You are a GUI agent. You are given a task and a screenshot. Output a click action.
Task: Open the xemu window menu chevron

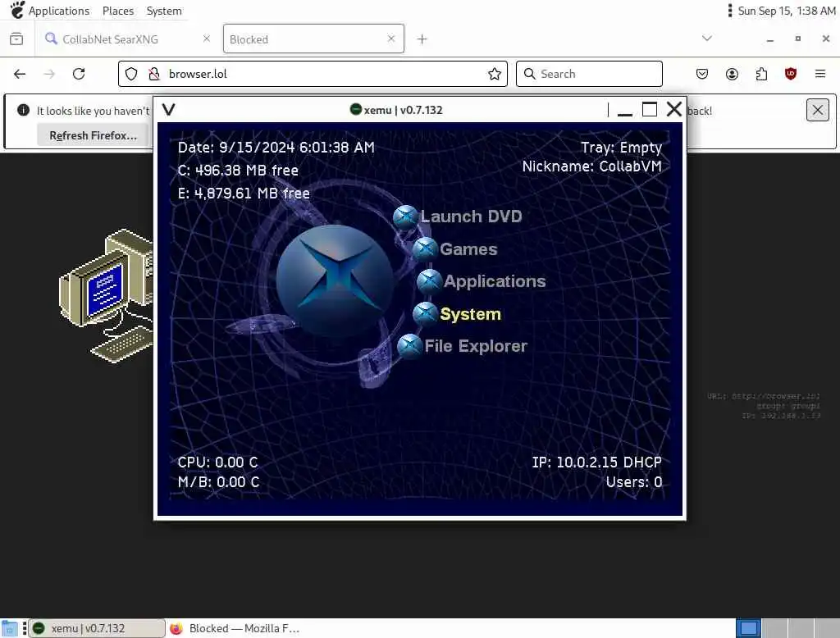[x=169, y=110]
